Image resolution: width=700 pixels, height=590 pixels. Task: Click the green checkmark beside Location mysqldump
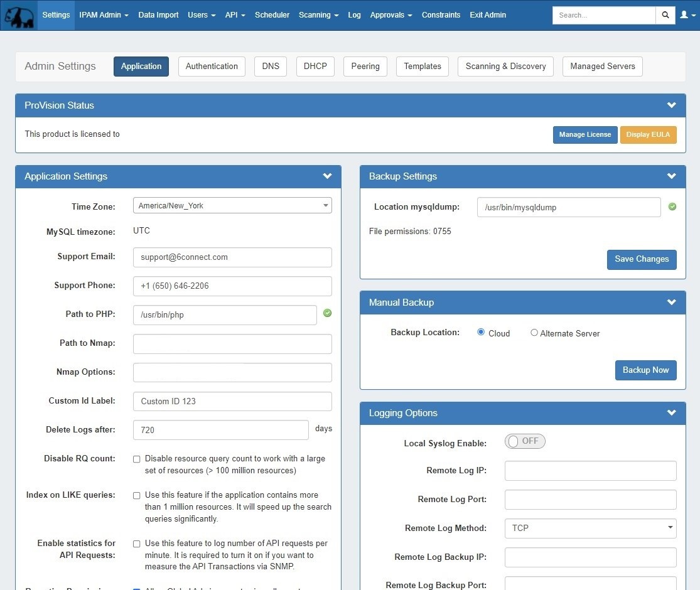(672, 206)
